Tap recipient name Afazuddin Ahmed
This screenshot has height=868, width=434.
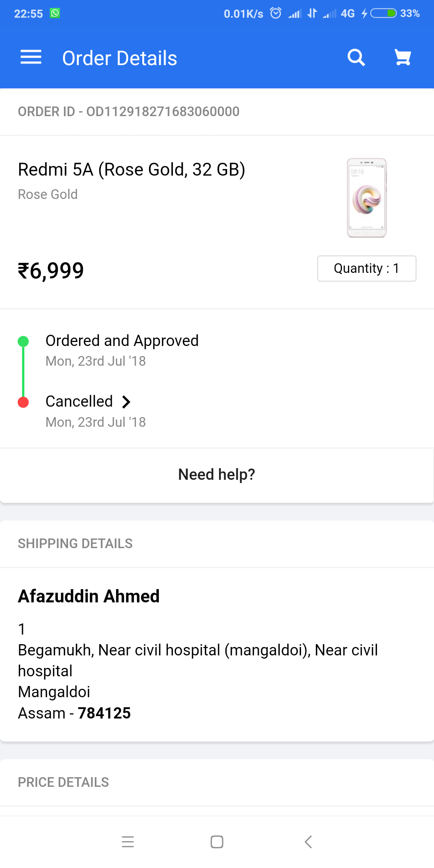pyautogui.click(x=89, y=596)
